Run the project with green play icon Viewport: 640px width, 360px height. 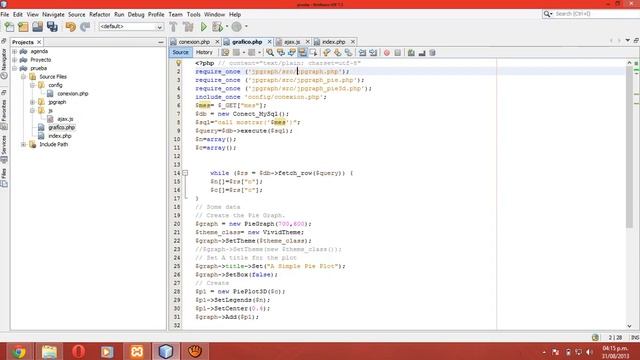click(203, 27)
